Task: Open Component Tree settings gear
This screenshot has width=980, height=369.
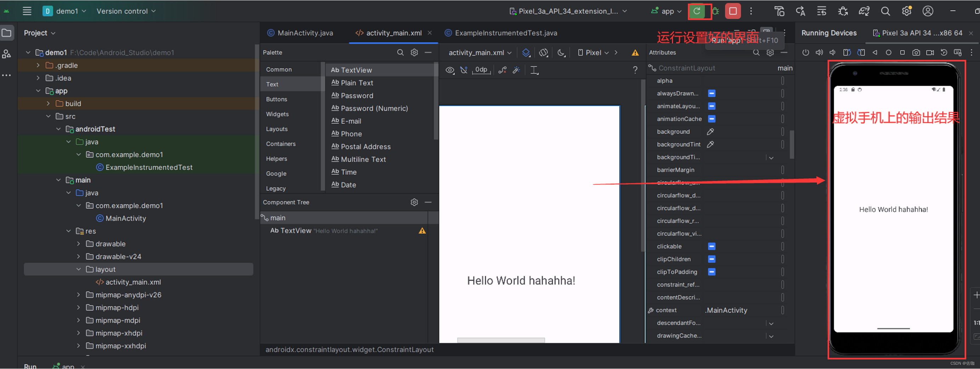Action: (414, 202)
